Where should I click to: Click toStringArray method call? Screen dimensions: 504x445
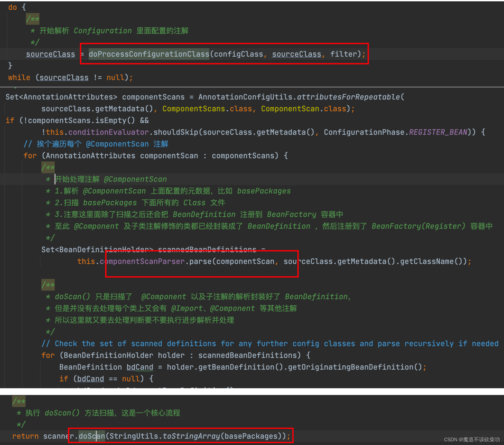coord(191,436)
